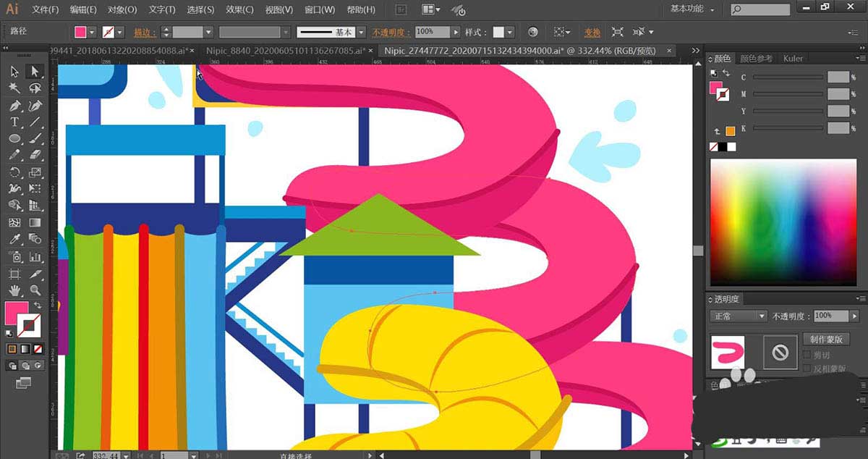Enable the 剪切 (Clip) checkbox

tap(807, 355)
